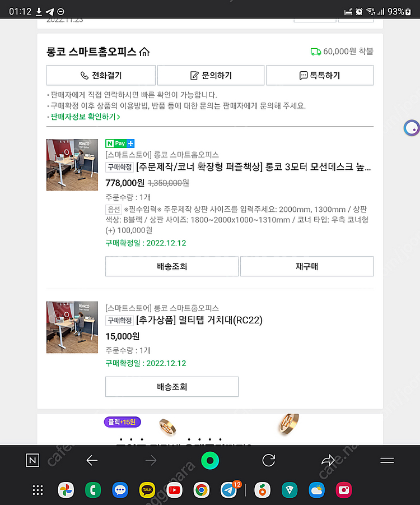Open the browser hamburger menu

click(x=387, y=461)
